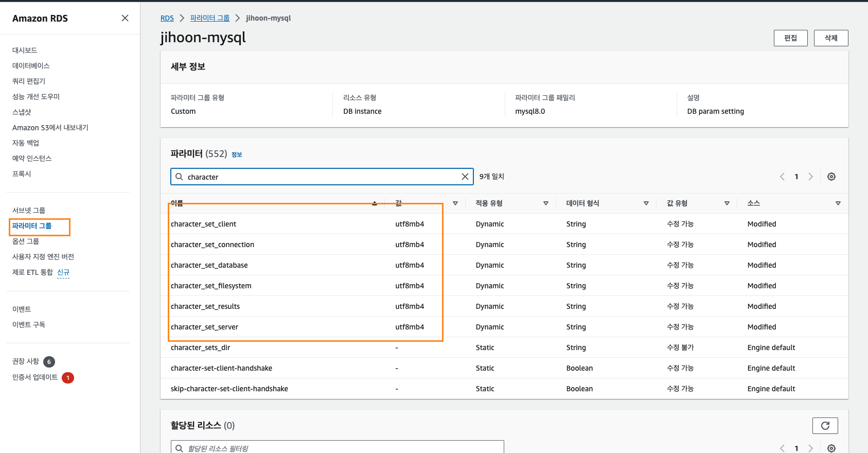Select character_sets_dir parameter name
The height and width of the screenshot is (453, 868).
point(201,347)
